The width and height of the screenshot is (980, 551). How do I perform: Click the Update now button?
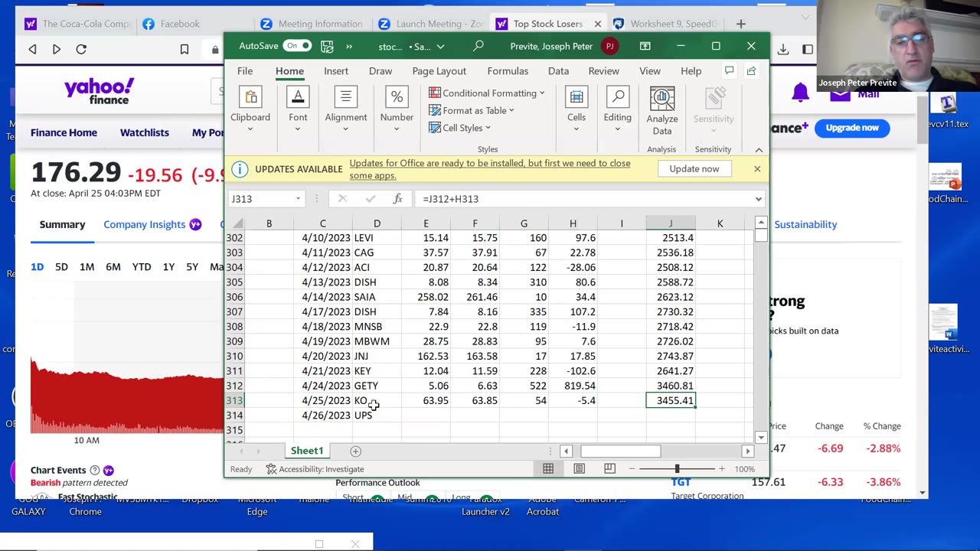coord(694,168)
